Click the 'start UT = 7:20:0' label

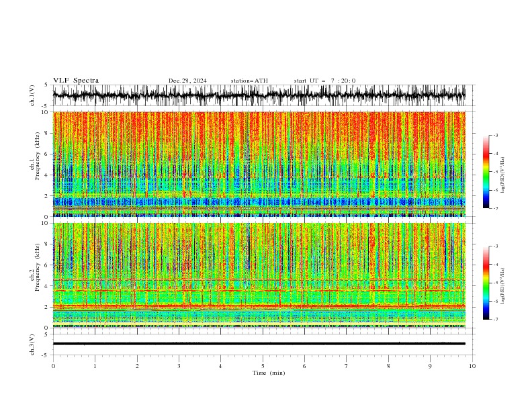tap(324, 81)
